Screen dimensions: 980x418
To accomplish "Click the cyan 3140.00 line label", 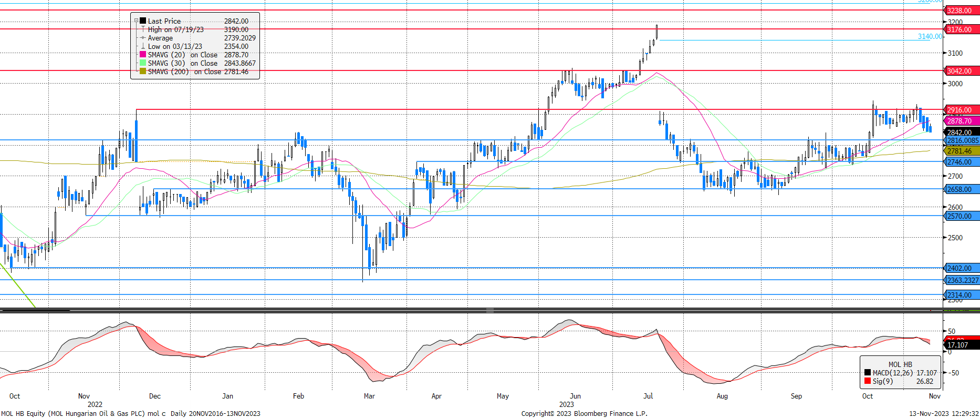I will [930, 36].
